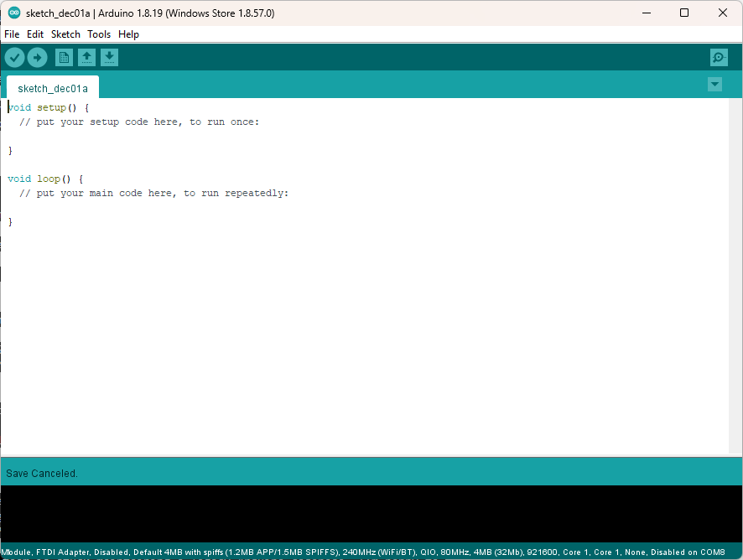Viewport: 743px width, 560px height.
Task: Open the Tools menu
Action: coord(99,34)
